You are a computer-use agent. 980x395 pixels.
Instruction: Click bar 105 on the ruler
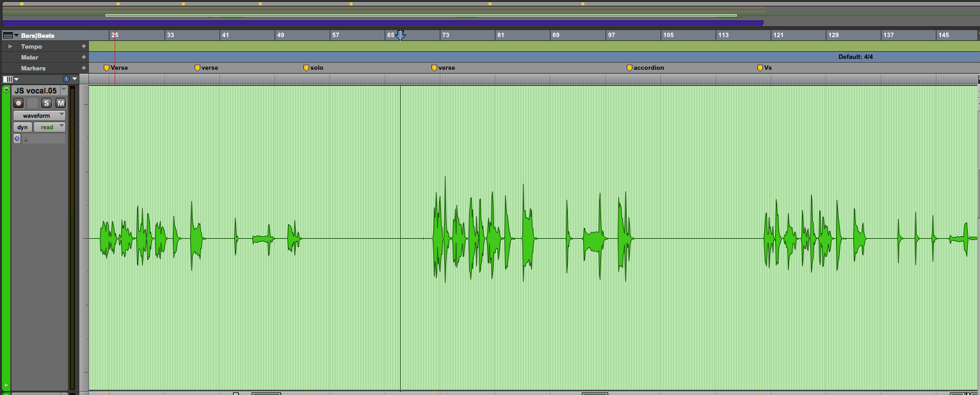[668, 35]
